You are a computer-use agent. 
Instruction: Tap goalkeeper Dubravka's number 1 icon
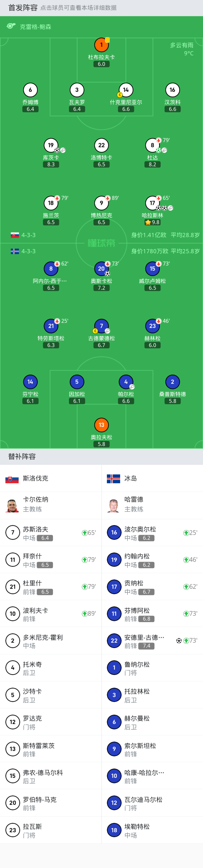(x=101, y=45)
